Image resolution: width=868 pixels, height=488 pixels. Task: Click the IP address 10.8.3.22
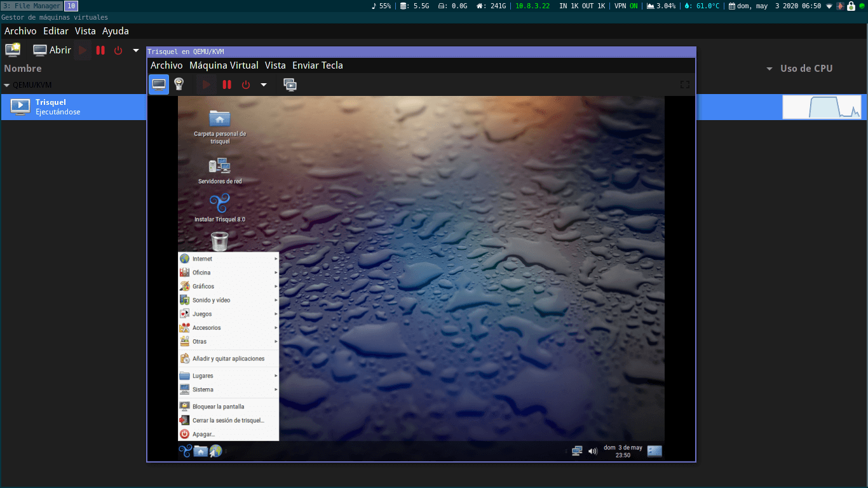[532, 6]
